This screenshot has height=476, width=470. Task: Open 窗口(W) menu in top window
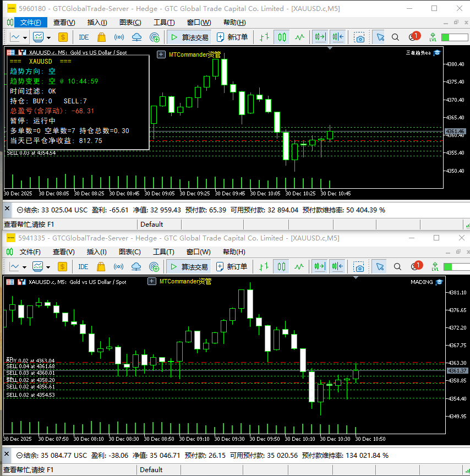199,23
